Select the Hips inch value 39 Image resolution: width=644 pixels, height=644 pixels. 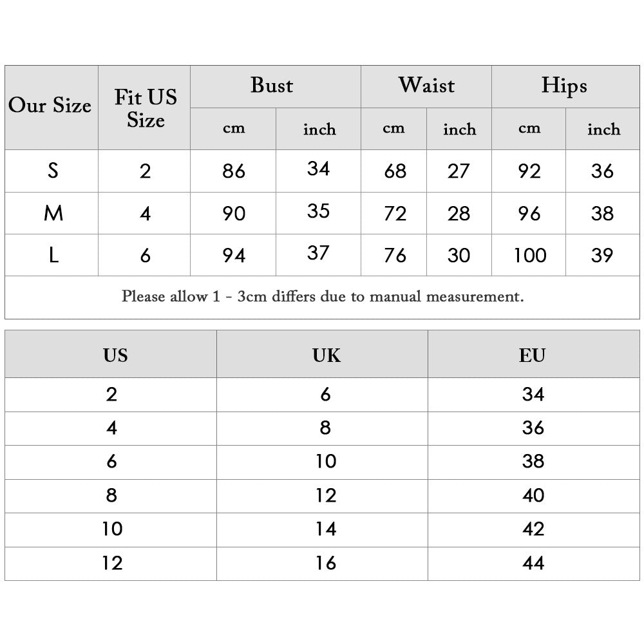click(602, 256)
